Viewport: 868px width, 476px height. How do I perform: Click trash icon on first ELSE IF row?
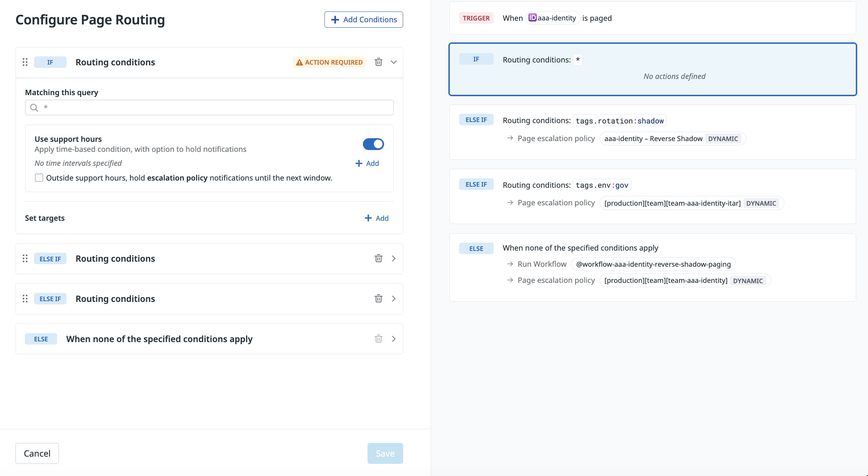(x=378, y=258)
